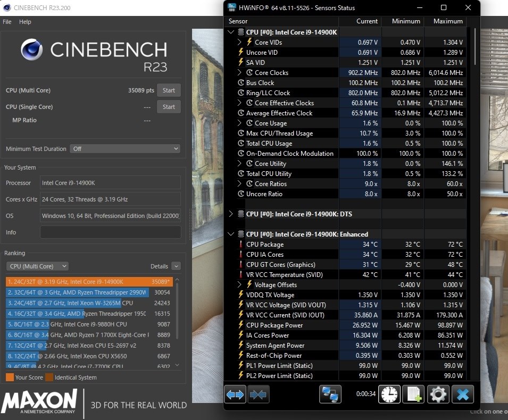This screenshot has width=508, height=420.
Task: Click VDDQ TX Voltage bolt icon
Action: click(241, 295)
